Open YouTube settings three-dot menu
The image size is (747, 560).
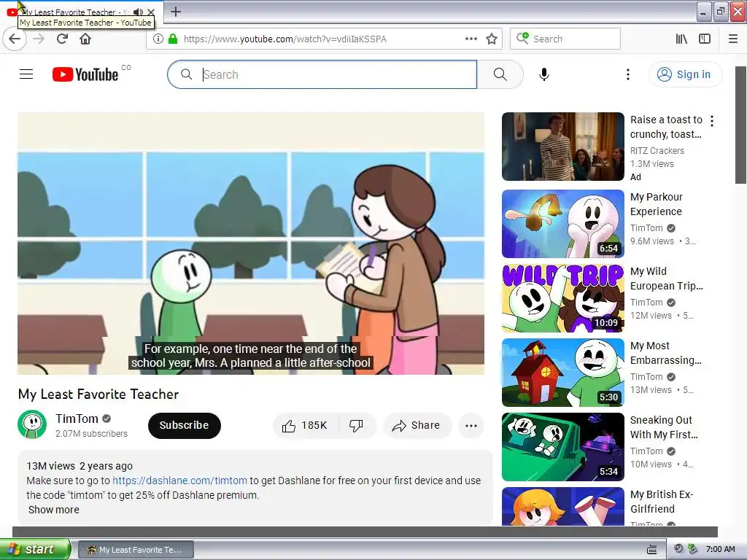628,74
